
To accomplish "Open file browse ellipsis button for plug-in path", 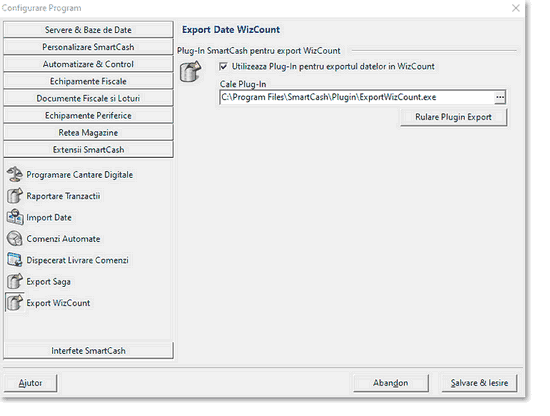I will click(x=500, y=97).
